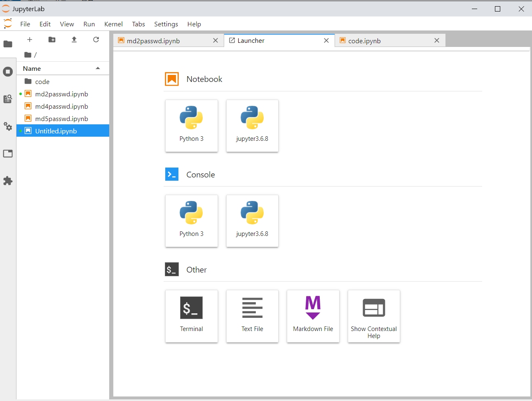Close the md2passwd.ipynb tab

[216, 40]
